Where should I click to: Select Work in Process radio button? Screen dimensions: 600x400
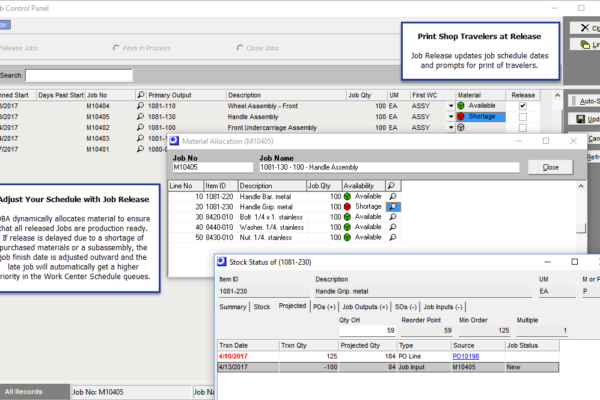coord(116,48)
